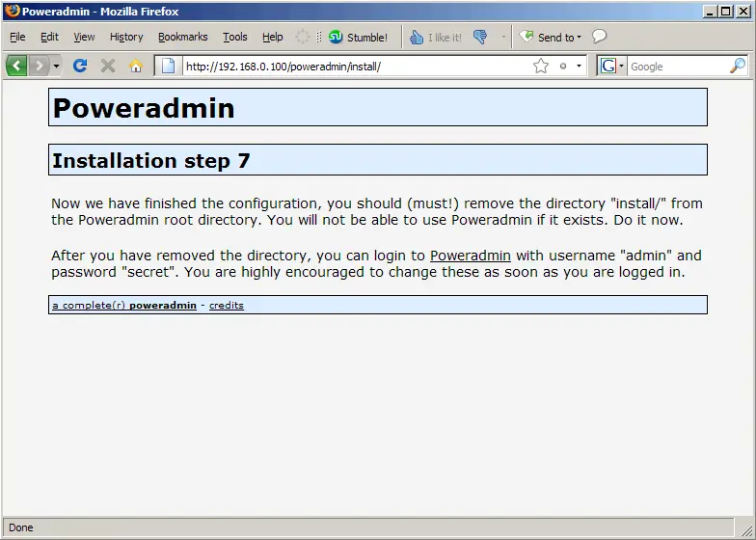756x540 pixels.
Task: Open the back/forward history dropdown arrow
Action: point(56,66)
